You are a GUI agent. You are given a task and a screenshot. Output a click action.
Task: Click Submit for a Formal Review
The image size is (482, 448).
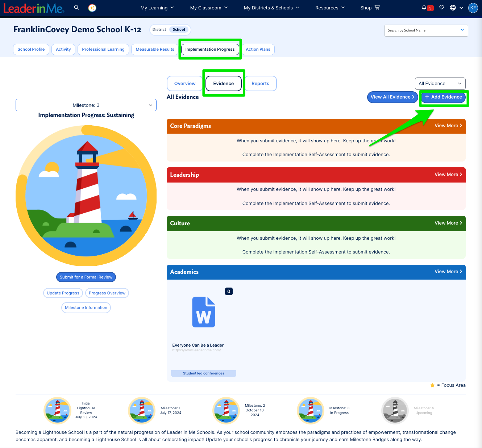[x=86, y=277]
